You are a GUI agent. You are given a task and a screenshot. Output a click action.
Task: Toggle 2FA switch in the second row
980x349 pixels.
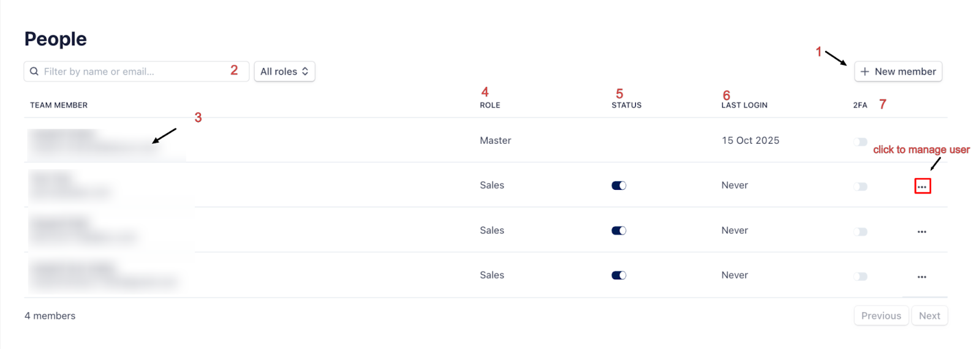tap(861, 187)
